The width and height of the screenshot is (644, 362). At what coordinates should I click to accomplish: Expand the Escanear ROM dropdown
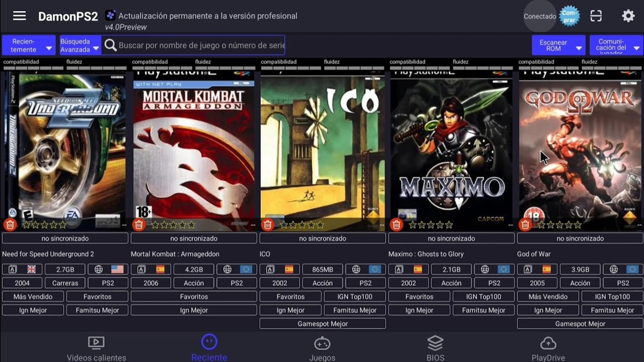tap(559, 45)
